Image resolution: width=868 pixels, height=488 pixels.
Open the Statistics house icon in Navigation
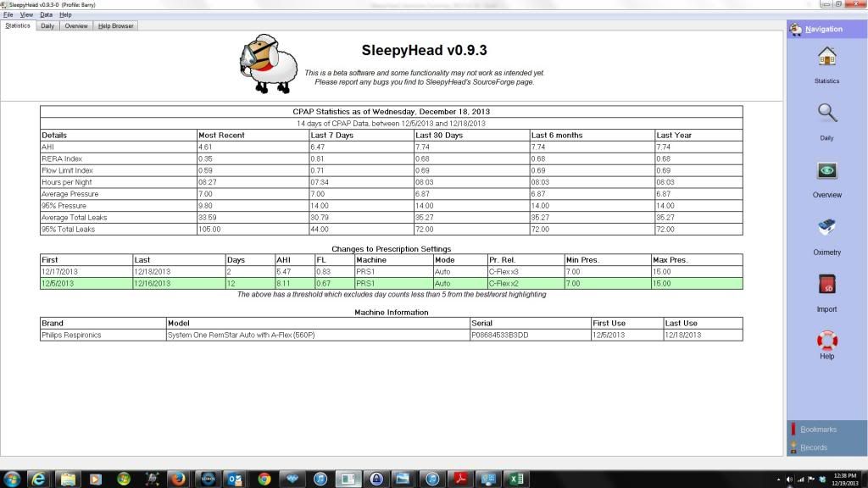(827, 57)
